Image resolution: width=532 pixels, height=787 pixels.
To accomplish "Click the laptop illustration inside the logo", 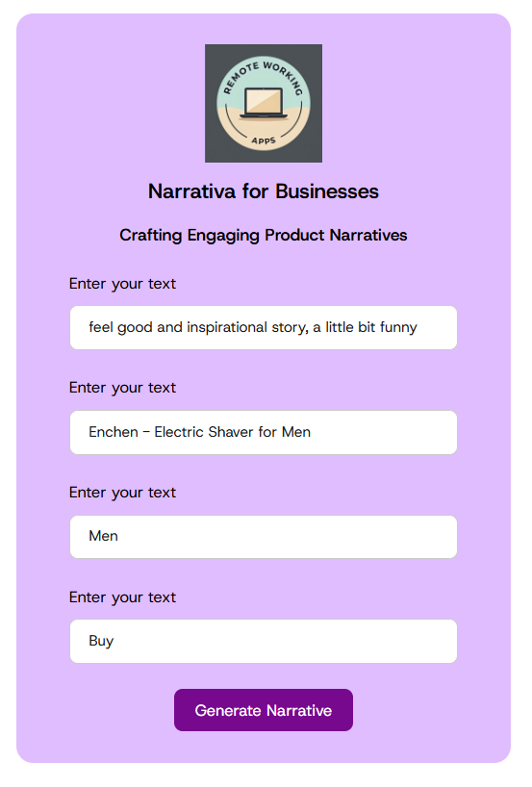I will 264,103.
